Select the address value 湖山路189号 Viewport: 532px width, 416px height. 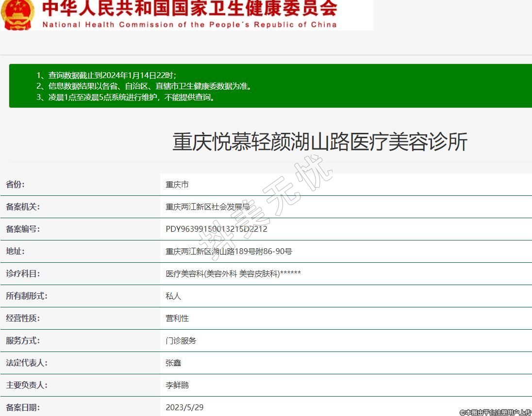click(x=229, y=252)
